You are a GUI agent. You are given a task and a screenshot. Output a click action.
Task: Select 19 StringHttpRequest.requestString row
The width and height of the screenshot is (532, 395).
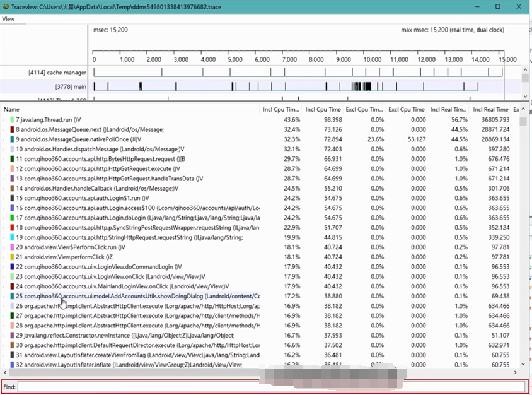click(260, 237)
